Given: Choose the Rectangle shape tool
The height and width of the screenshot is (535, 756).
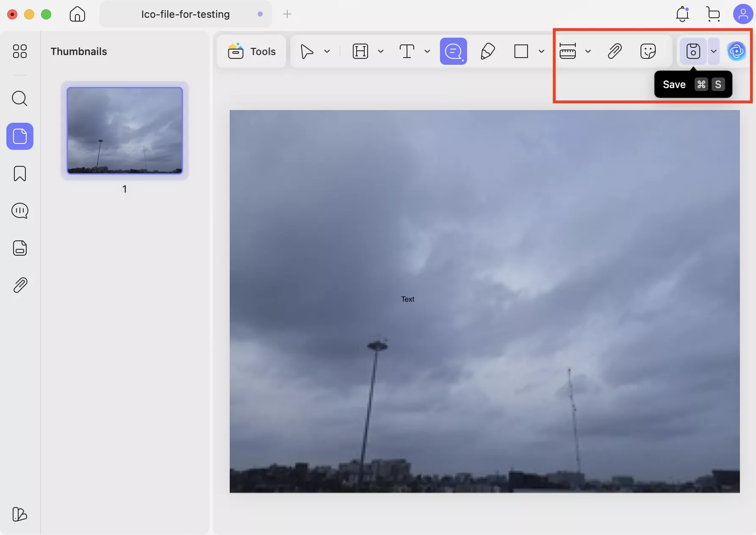Looking at the screenshot, I should (521, 51).
